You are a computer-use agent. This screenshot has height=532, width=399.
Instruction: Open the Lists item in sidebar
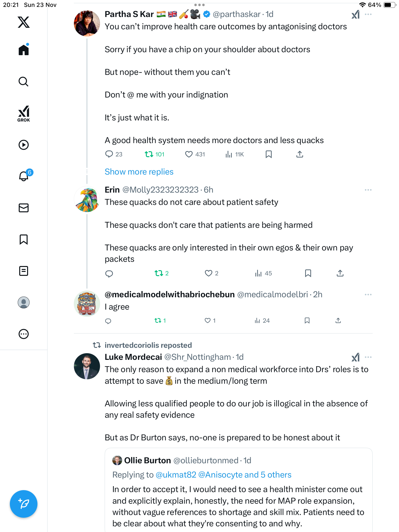click(24, 271)
